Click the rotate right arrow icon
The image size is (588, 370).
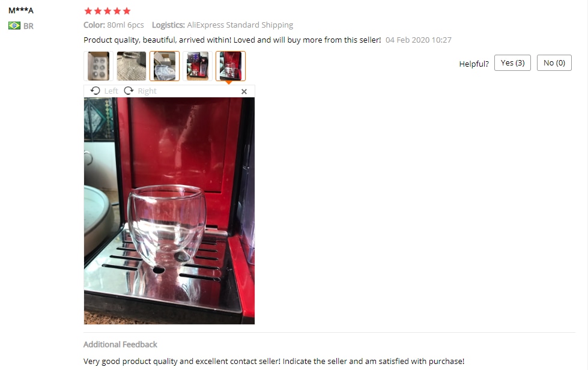(x=129, y=91)
